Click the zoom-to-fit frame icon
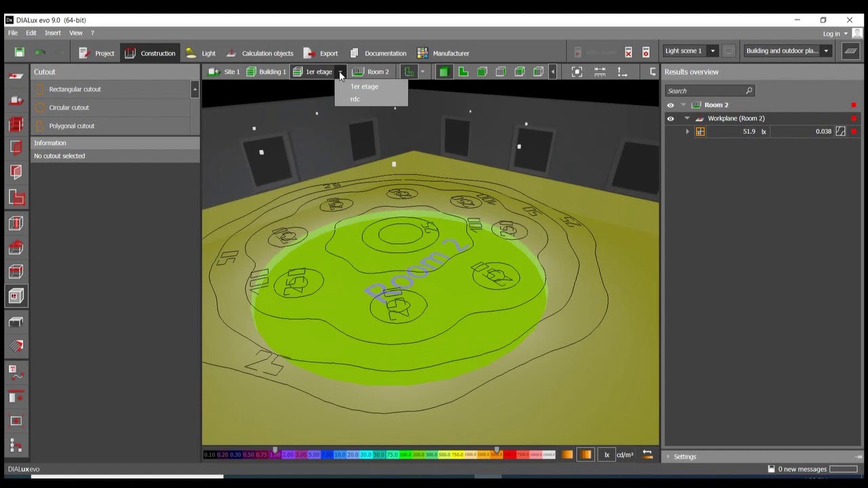 [x=577, y=72]
